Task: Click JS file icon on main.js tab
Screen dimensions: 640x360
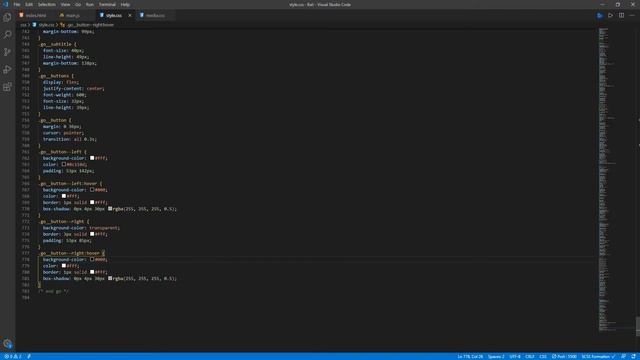Action: pyautogui.click(x=62, y=15)
